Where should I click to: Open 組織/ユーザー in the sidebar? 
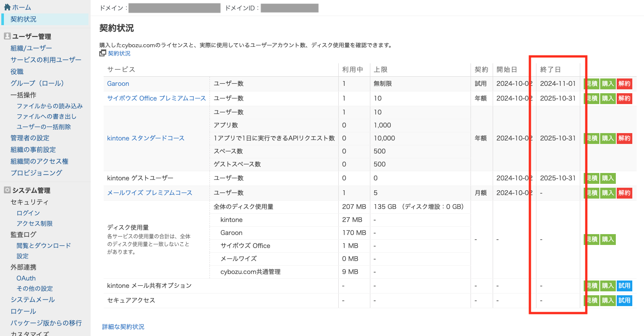click(31, 48)
